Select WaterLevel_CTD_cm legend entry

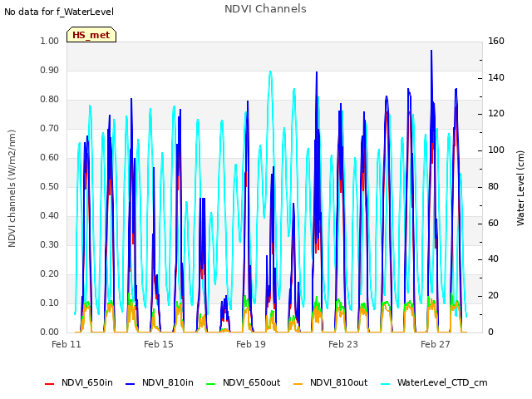coord(434,382)
